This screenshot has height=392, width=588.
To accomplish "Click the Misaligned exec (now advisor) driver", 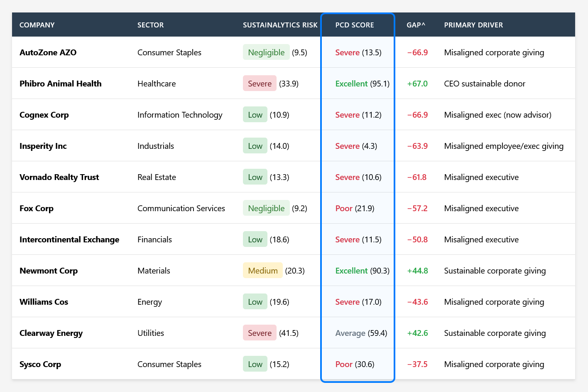I will 498,115.
